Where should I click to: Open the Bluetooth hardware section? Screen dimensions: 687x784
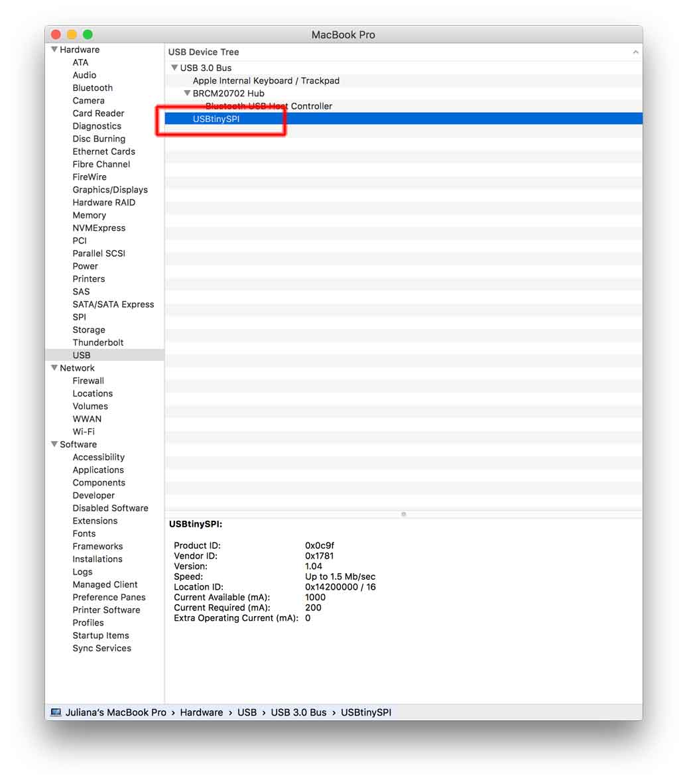coord(92,88)
